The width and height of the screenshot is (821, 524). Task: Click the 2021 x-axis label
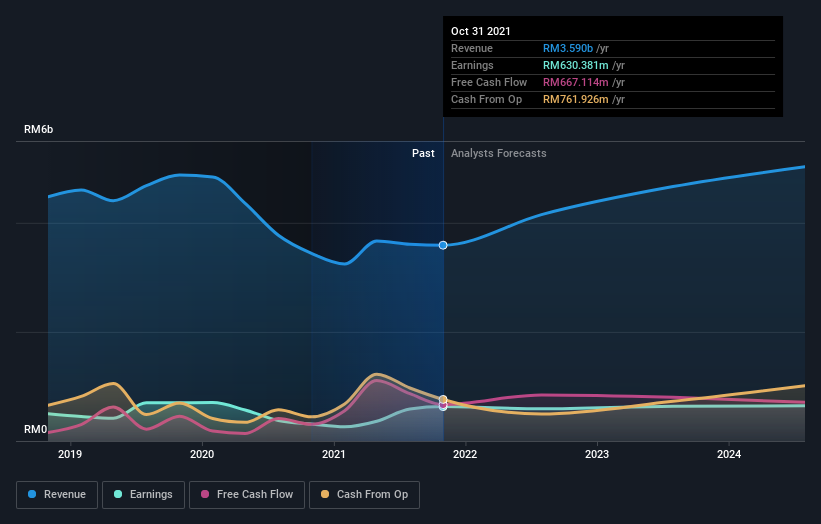coord(334,454)
